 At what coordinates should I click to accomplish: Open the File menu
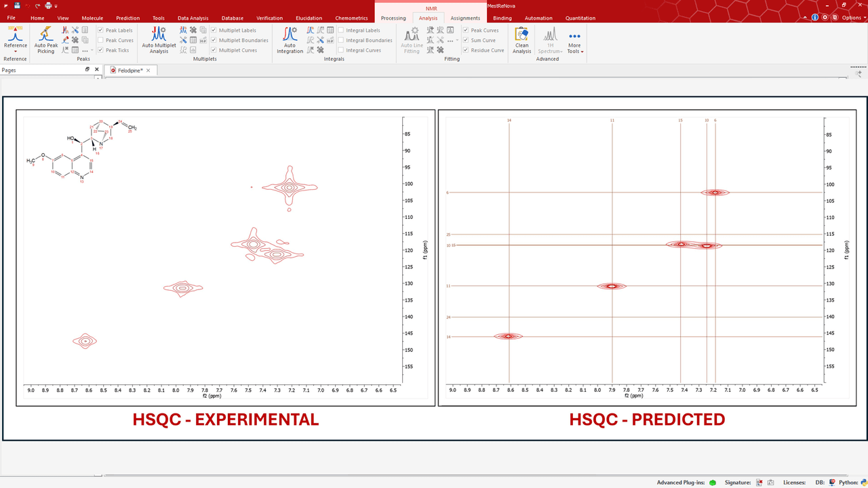[11, 18]
